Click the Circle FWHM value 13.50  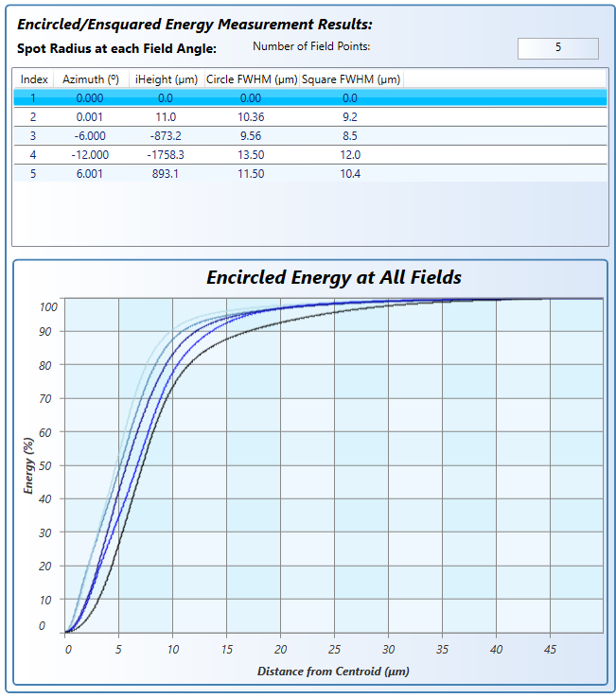click(x=250, y=154)
